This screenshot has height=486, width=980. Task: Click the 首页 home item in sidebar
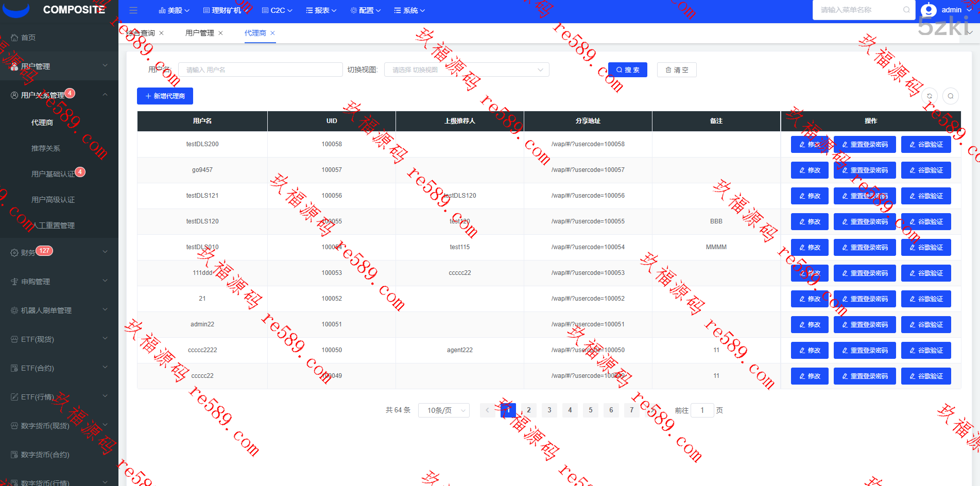pyautogui.click(x=28, y=38)
